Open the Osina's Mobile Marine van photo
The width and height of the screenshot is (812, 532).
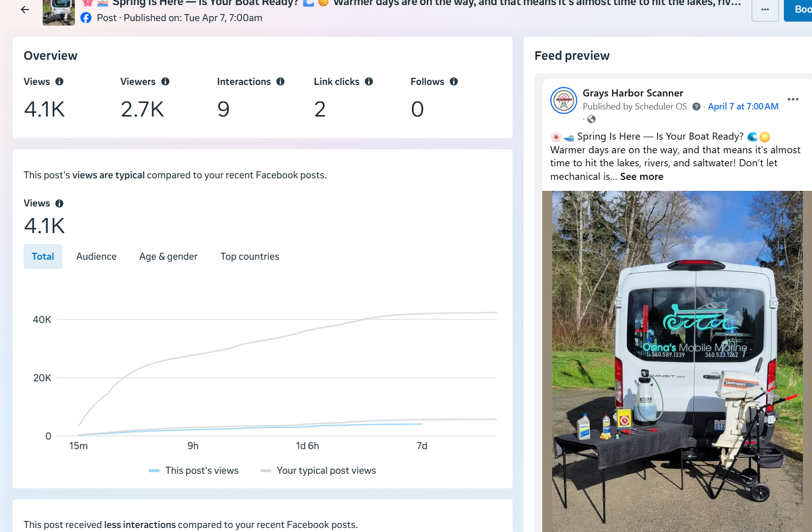[x=676, y=361]
